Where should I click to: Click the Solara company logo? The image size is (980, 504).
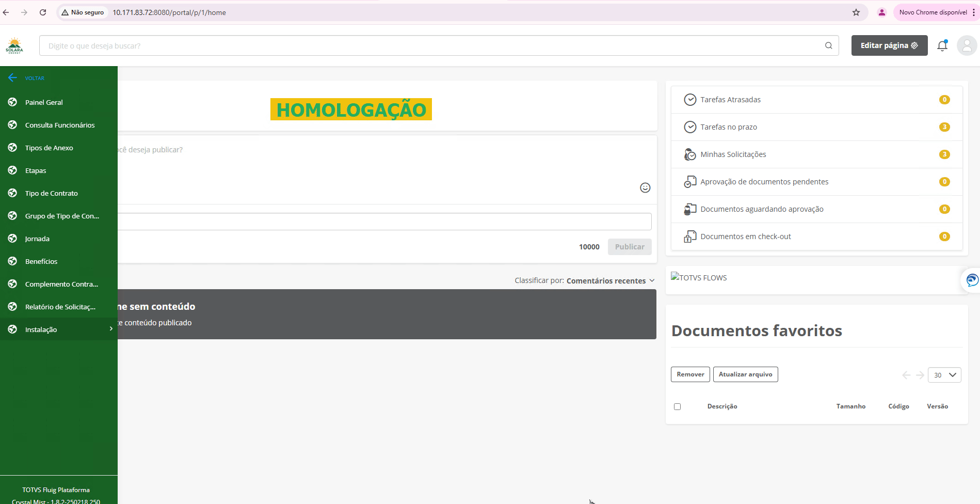tap(14, 45)
